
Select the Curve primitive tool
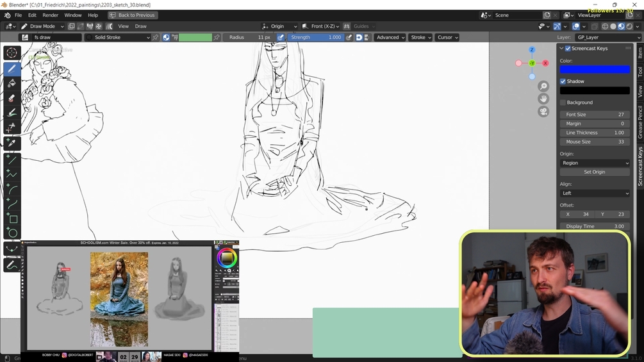(12, 204)
